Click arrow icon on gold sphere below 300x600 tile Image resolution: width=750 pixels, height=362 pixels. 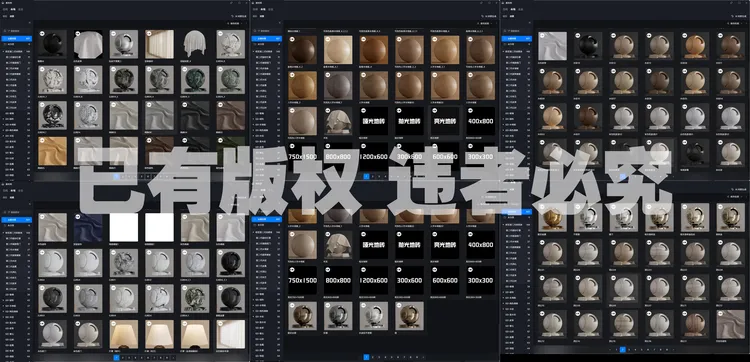398,305
